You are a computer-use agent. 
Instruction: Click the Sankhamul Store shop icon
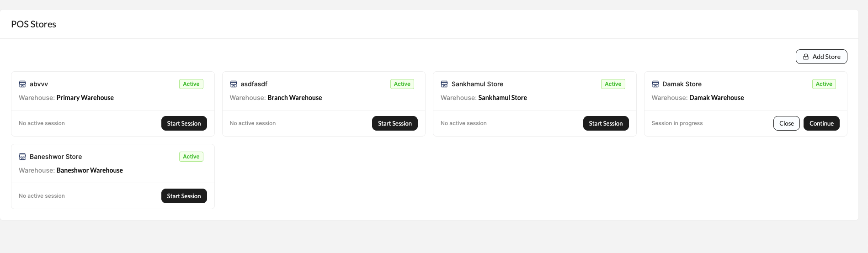tap(444, 84)
